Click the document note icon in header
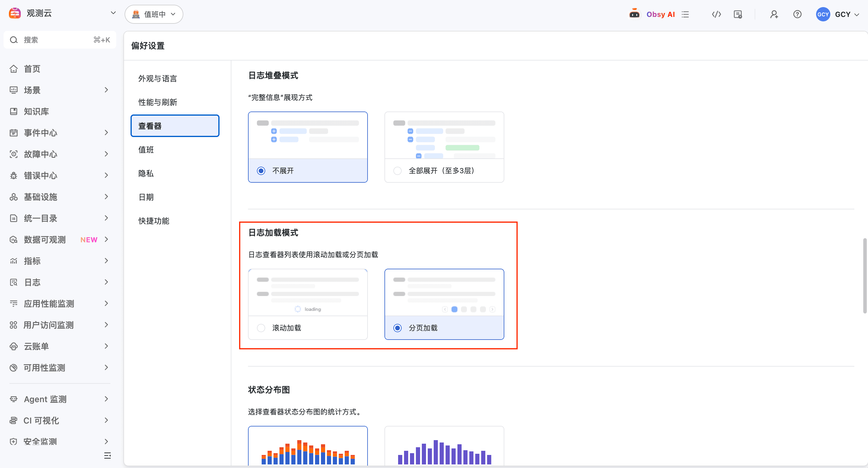This screenshot has width=868, height=468. tap(737, 14)
